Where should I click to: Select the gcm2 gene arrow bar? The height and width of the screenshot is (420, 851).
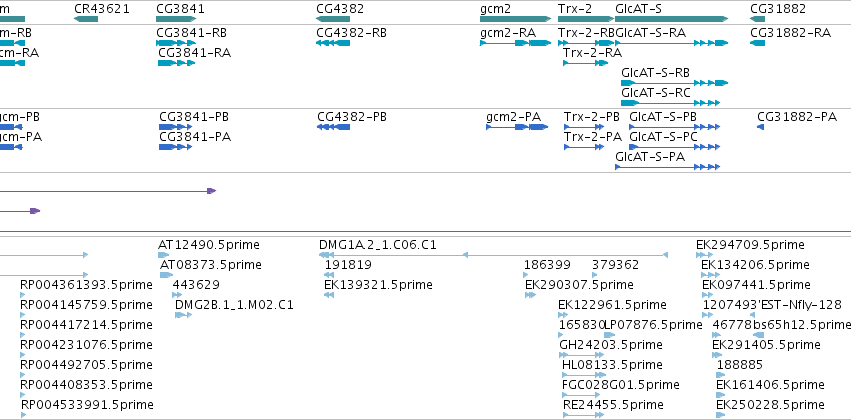516,19
